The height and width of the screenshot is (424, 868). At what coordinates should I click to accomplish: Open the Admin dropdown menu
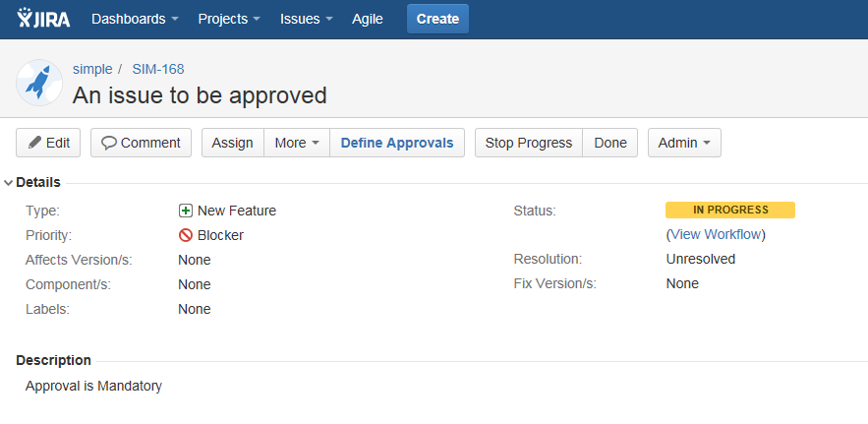coord(684,143)
